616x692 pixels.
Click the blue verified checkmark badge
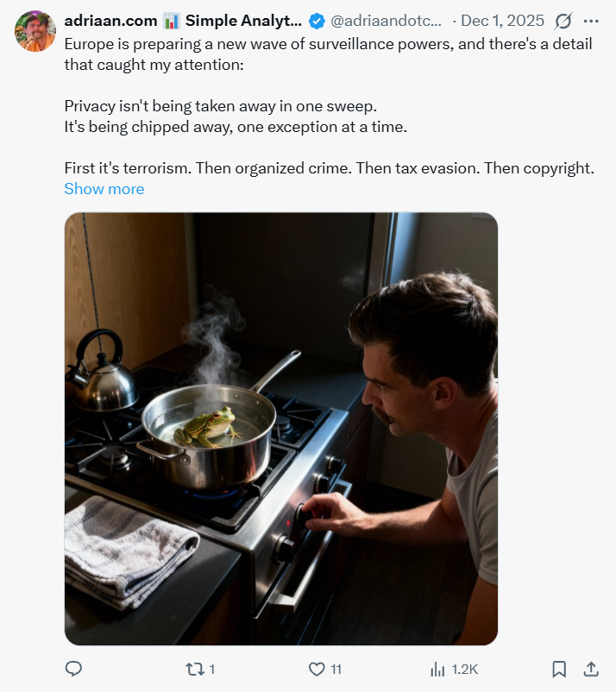317,21
